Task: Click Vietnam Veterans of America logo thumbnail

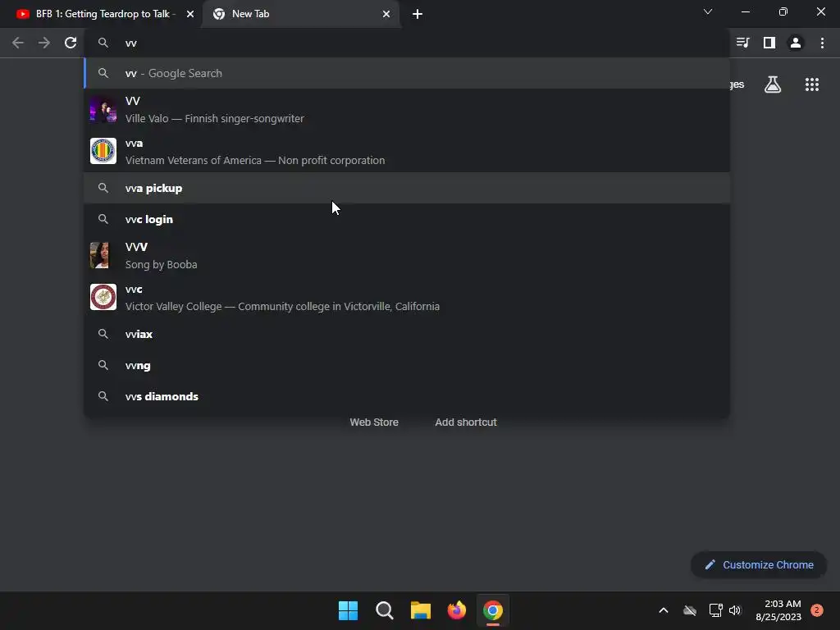Action: pyautogui.click(x=103, y=151)
